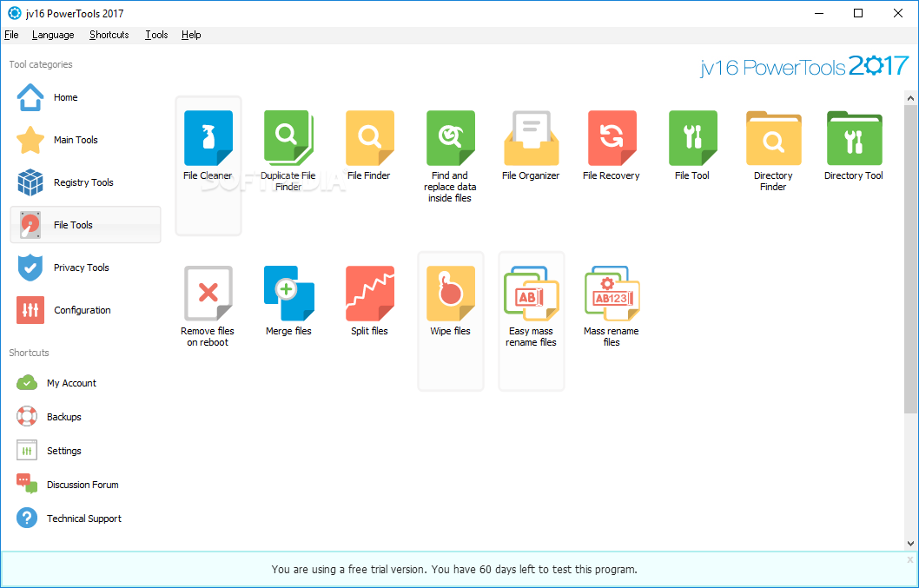This screenshot has width=919, height=588.
Task: Launch the Directory Tool
Action: tap(854, 145)
